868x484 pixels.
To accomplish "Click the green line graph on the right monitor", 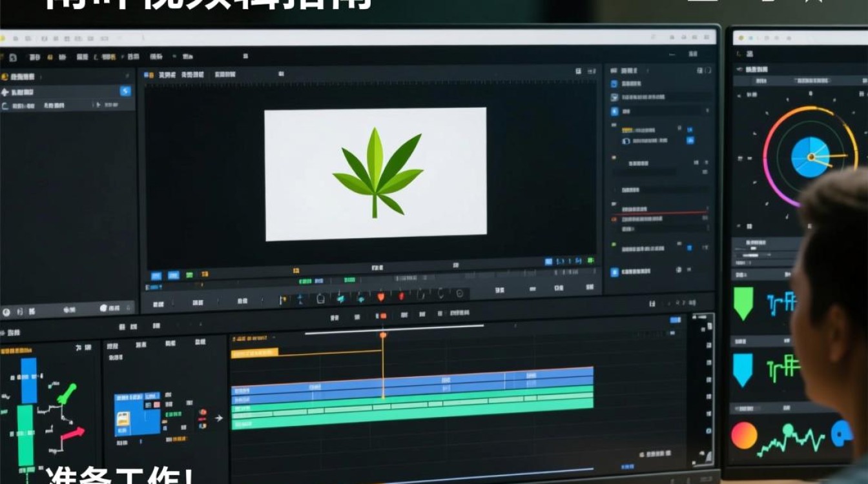I will tap(791, 440).
